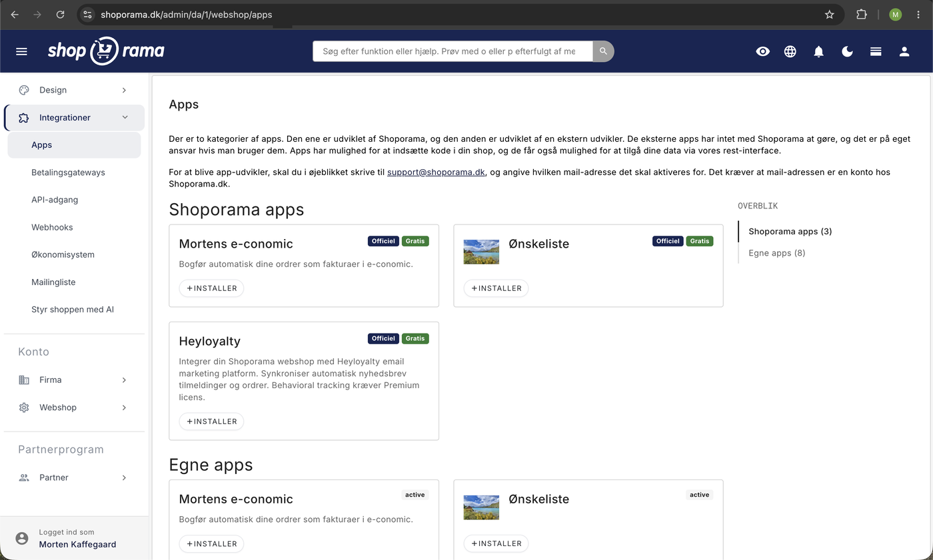Click the stacked bars icon in header
The height and width of the screenshot is (560, 933).
876,51
